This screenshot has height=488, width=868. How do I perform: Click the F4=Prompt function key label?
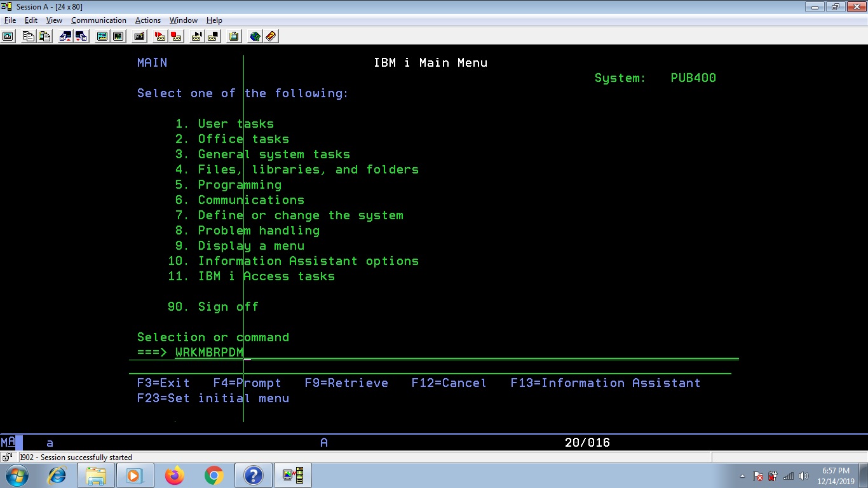coord(248,383)
